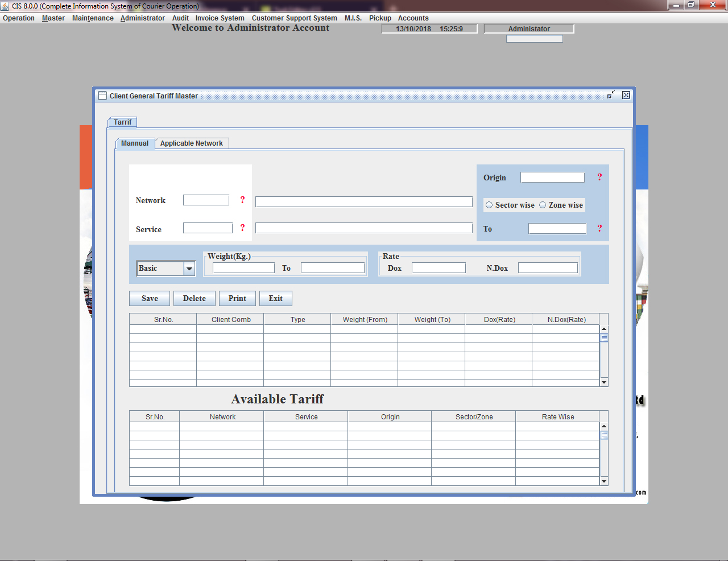Click the To destination input field
The width and height of the screenshot is (728, 561).
pyautogui.click(x=557, y=229)
